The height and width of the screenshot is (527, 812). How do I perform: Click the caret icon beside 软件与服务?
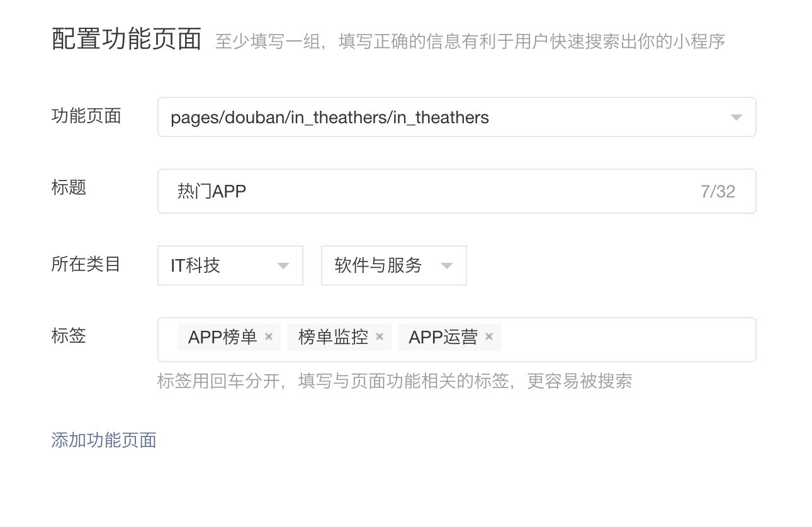pos(447,265)
